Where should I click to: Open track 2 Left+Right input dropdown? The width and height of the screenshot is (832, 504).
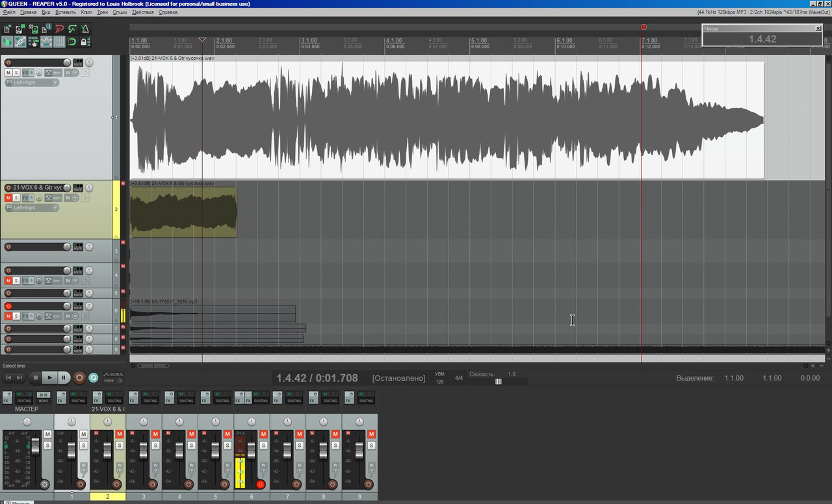(32, 208)
